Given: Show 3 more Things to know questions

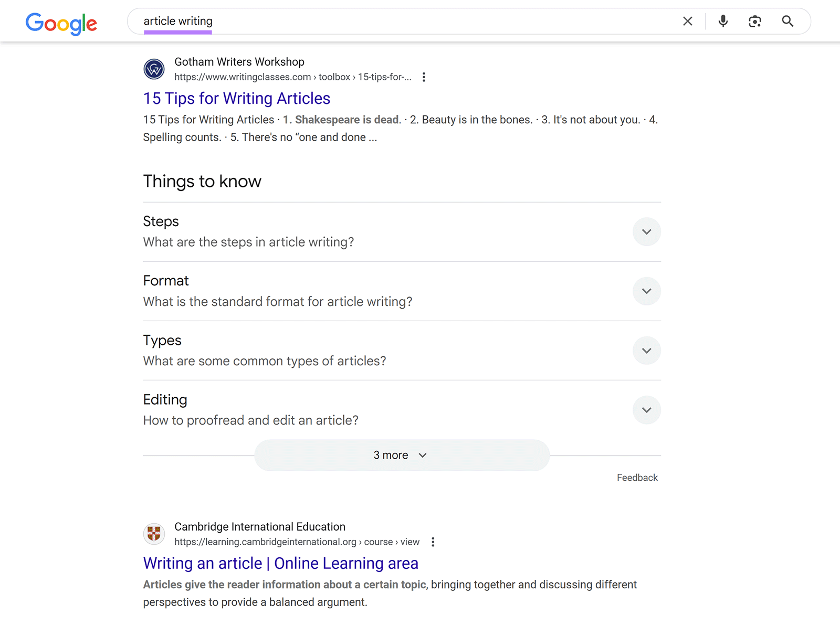Looking at the screenshot, I should tap(401, 455).
